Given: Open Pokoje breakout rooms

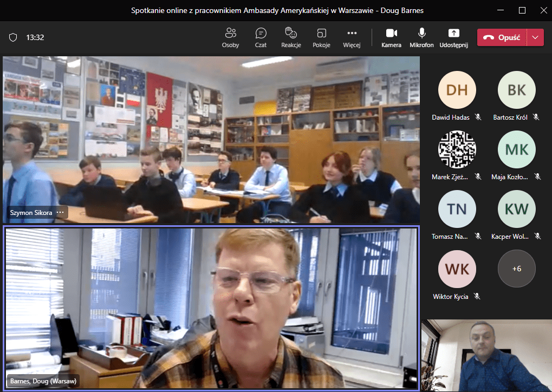Looking at the screenshot, I should coord(321,37).
